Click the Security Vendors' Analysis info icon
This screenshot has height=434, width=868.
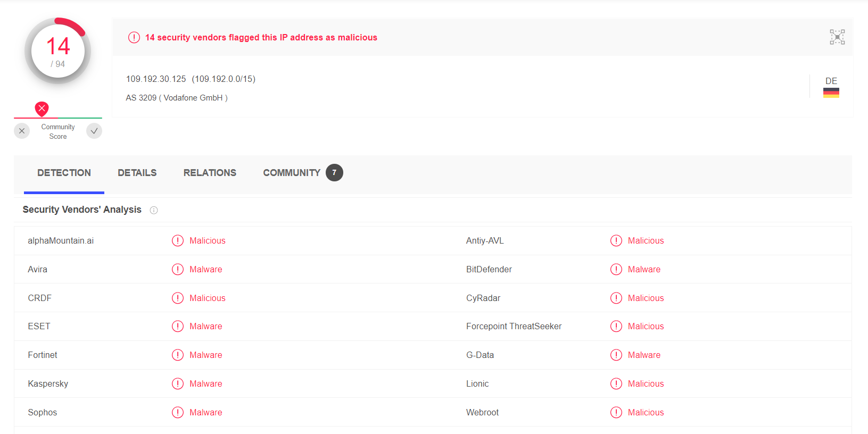(154, 210)
